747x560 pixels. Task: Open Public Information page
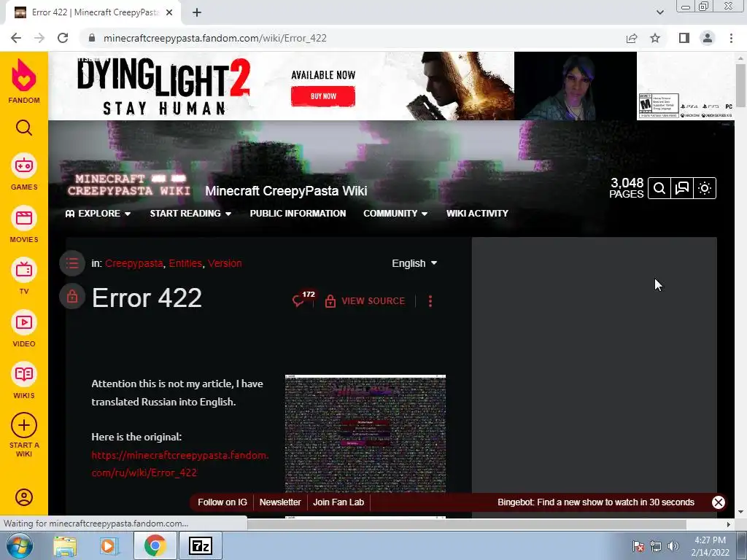coord(298,214)
